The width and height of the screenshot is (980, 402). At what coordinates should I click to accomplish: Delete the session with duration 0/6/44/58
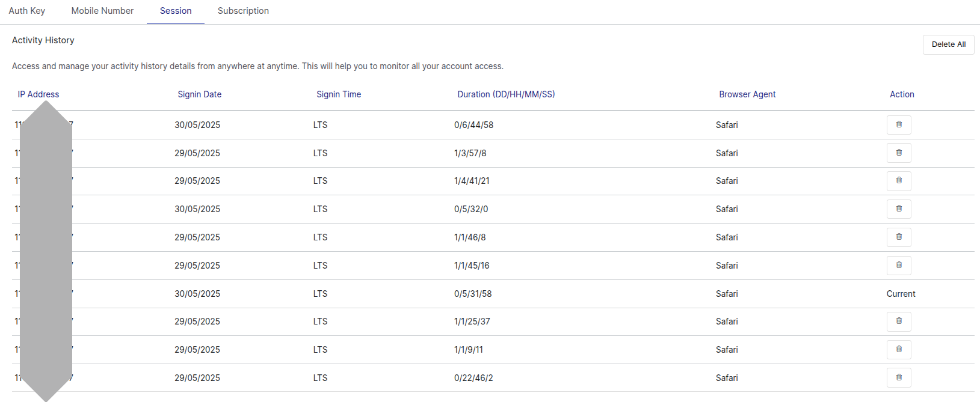[x=899, y=125]
